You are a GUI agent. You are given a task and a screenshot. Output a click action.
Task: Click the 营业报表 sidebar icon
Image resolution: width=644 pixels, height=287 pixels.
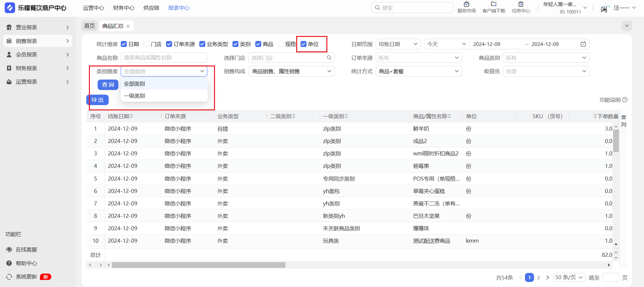tap(9, 28)
